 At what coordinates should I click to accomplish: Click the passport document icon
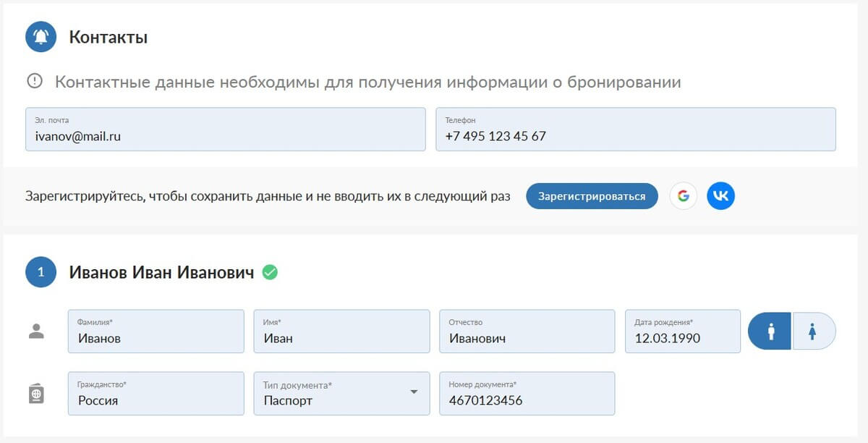(36, 394)
